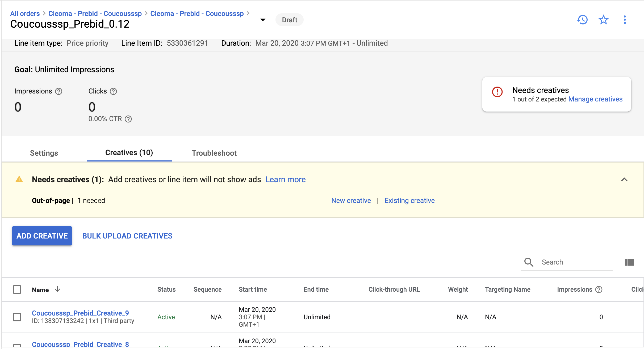Click the search magnifier icon
The width and height of the screenshot is (644, 349).
529,262
